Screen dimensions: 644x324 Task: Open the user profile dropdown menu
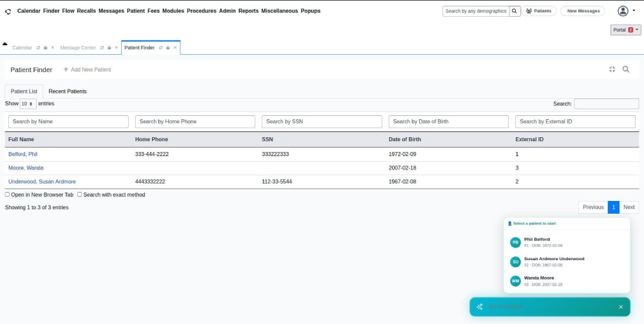tap(625, 11)
